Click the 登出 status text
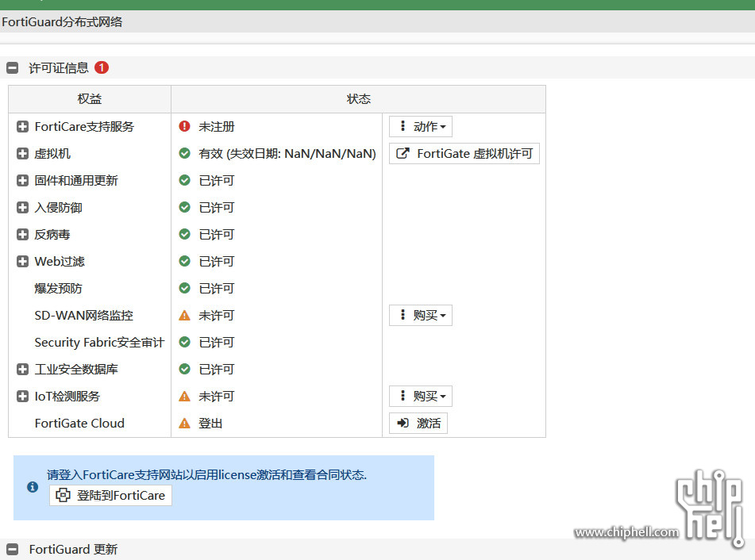755x560 pixels. pos(210,423)
